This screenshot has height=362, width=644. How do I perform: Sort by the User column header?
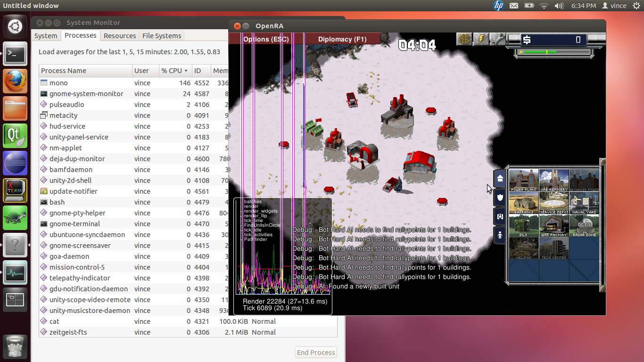tap(145, 71)
